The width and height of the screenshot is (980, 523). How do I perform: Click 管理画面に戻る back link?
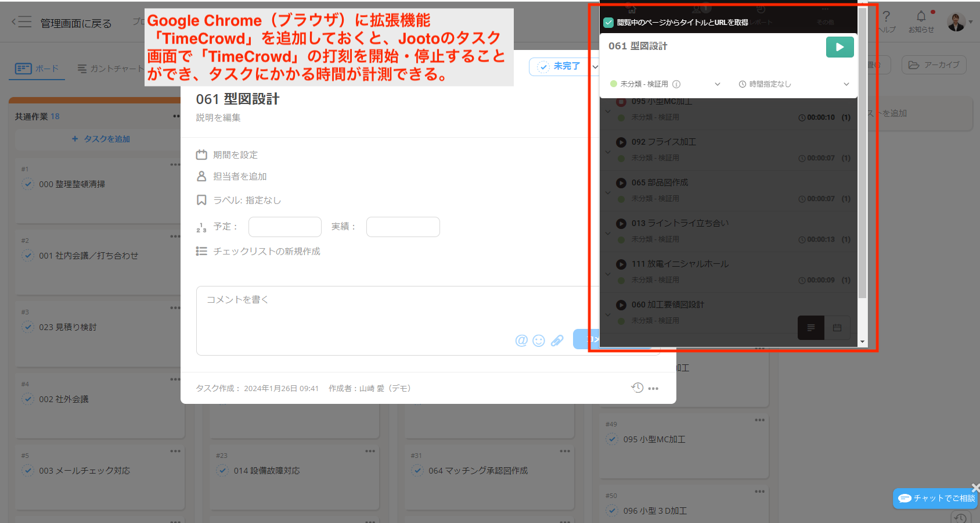point(75,23)
